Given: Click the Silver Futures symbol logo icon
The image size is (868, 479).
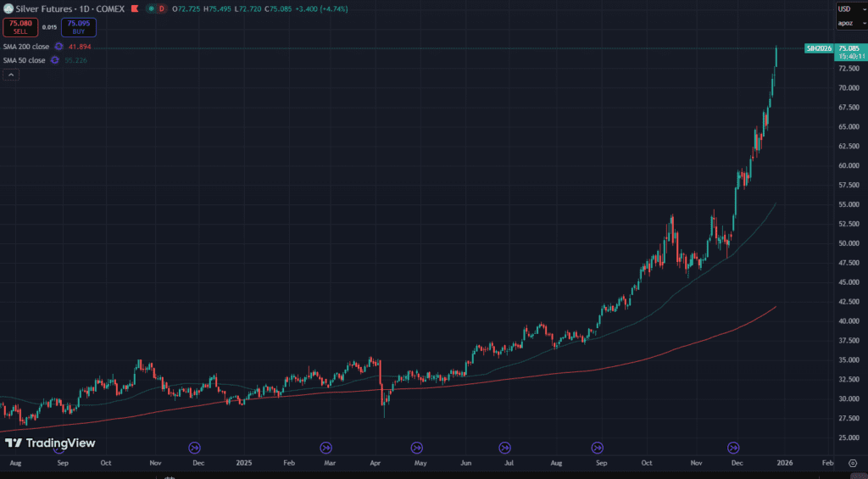Looking at the screenshot, I should (8, 8).
